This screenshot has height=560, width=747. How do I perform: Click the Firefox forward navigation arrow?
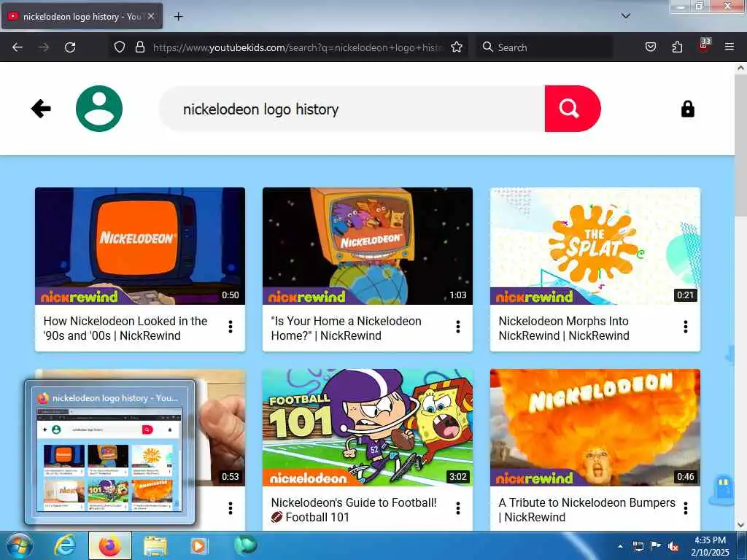click(x=44, y=47)
